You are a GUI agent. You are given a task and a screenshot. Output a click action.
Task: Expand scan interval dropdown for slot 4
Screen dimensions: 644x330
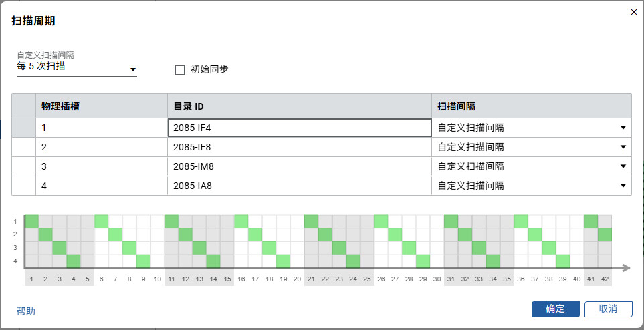coord(623,186)
